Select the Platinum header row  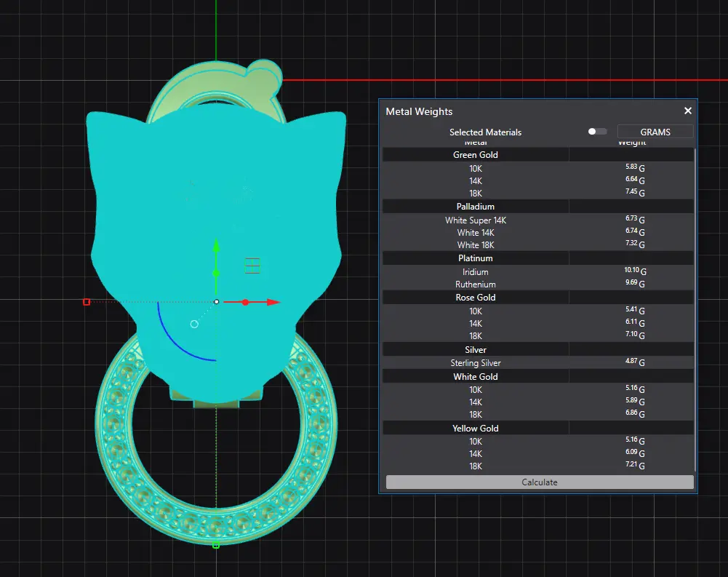(x=537, y=258)
